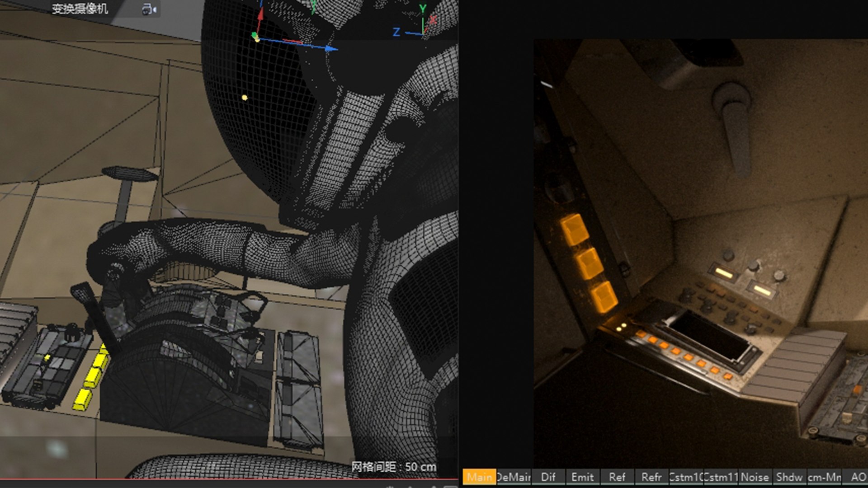Screen dimensions: 868x488
Task: Show the Shdw pass tab
Action: coord(789,477)
